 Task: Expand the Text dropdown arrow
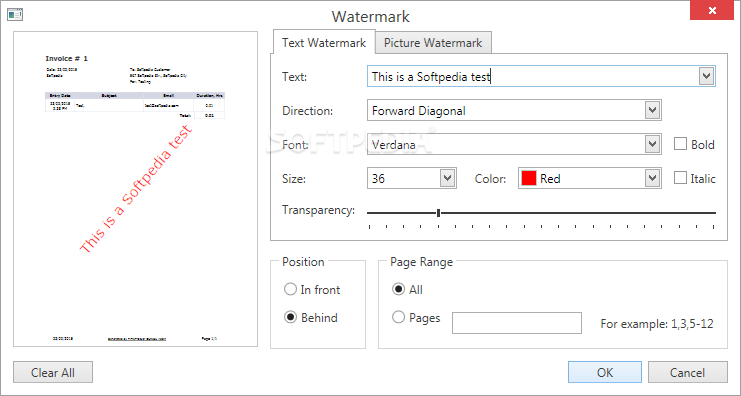click(706, 76)
